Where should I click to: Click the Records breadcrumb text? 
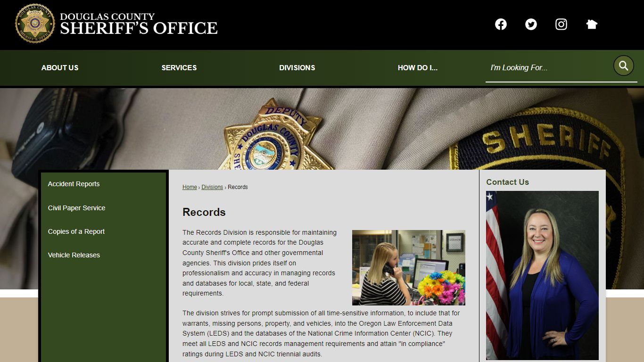(x=238, y=187)
